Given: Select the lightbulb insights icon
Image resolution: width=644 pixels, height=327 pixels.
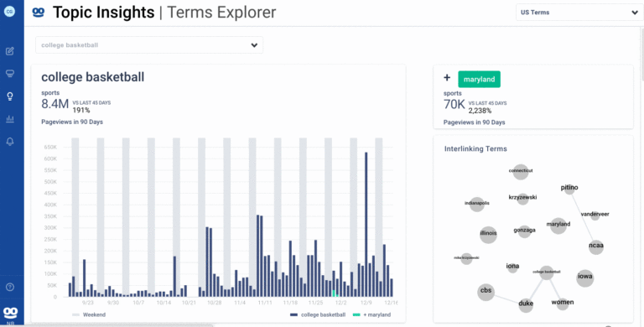Looking at the screenshot, I should point(10,96).
